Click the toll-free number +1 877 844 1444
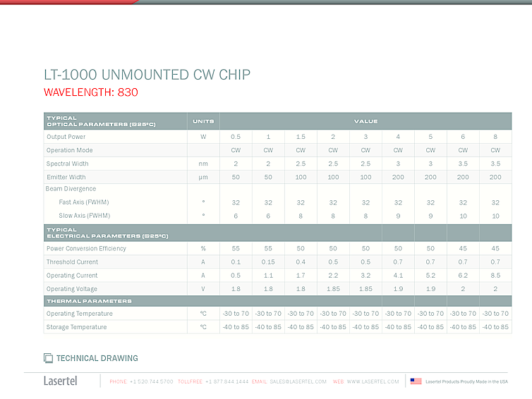 pos(226,381)
